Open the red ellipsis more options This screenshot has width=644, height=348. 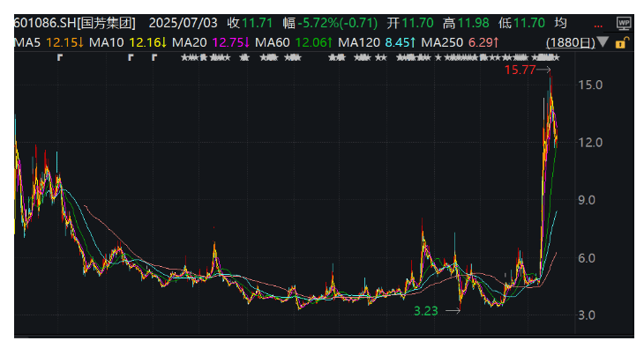pyautogui.click(x=598, y=26)
